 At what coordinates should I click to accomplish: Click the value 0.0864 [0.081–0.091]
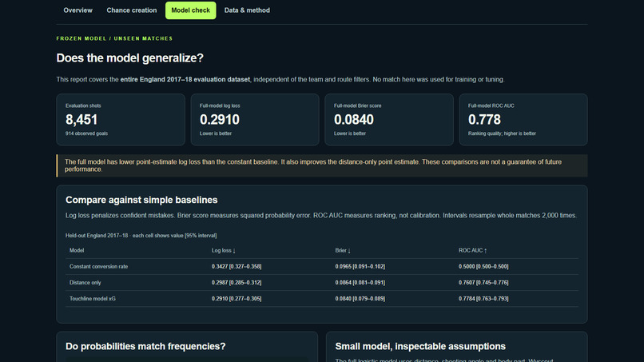click(360, 282)
